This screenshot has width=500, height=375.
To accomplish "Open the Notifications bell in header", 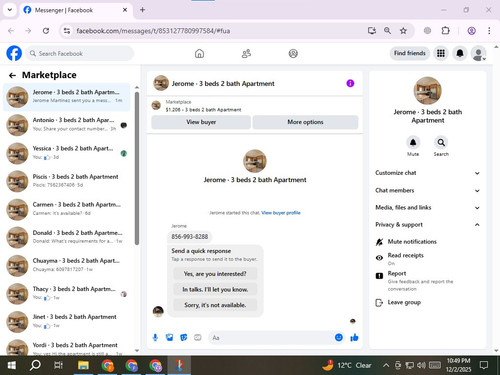I will tap(460, 53).
